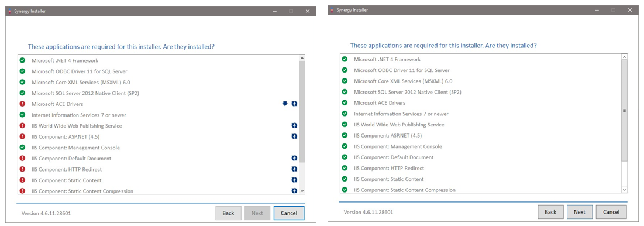The height and width of the screenshot is (226, 644).
Task: Click Back in the left installer window
Action: coord(228,213)
